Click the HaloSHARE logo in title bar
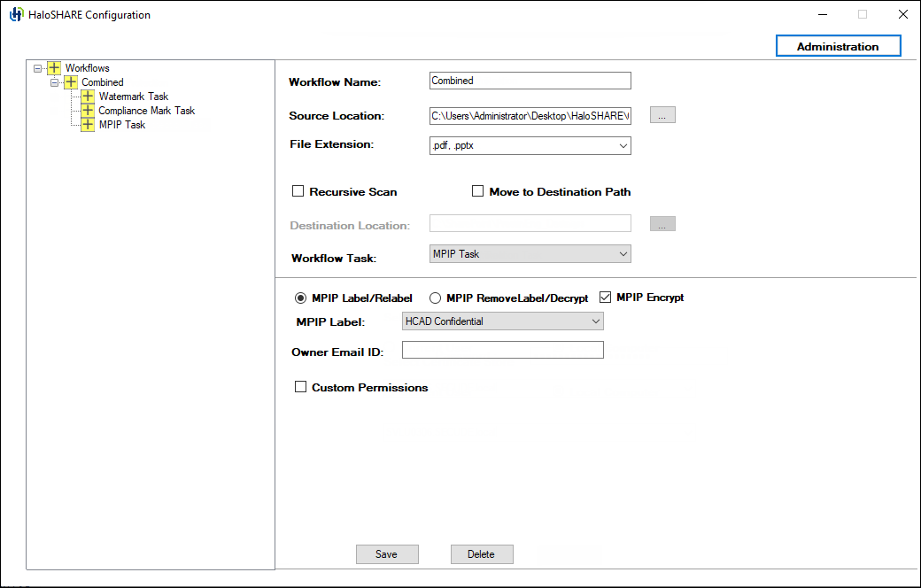The height and width of the screenshot is (588, 921). click(x=16, y=15)
